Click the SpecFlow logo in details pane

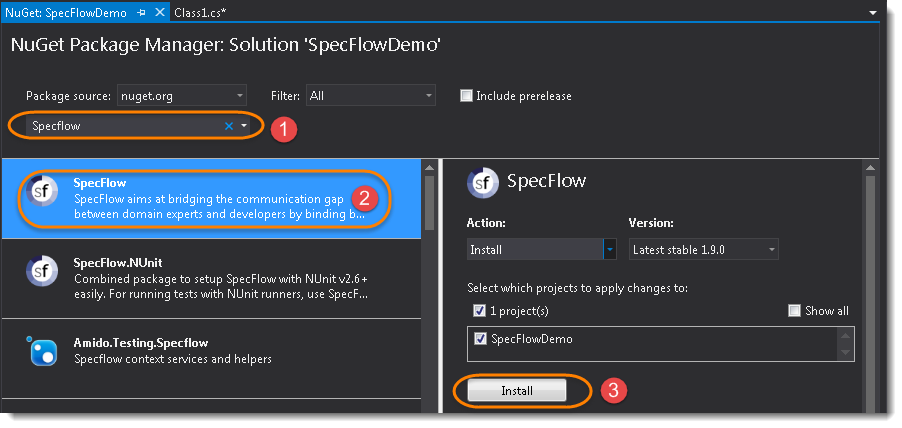coord(483,183)
